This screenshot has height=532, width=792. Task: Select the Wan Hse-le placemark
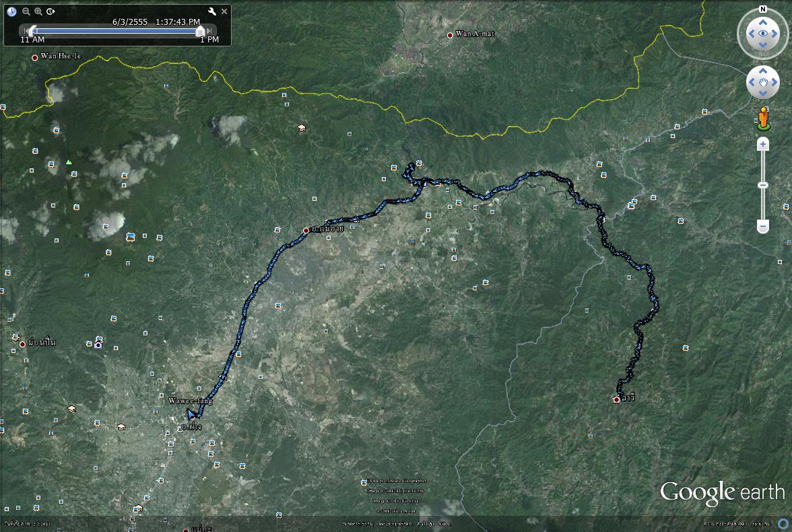[x=35, y=58]
